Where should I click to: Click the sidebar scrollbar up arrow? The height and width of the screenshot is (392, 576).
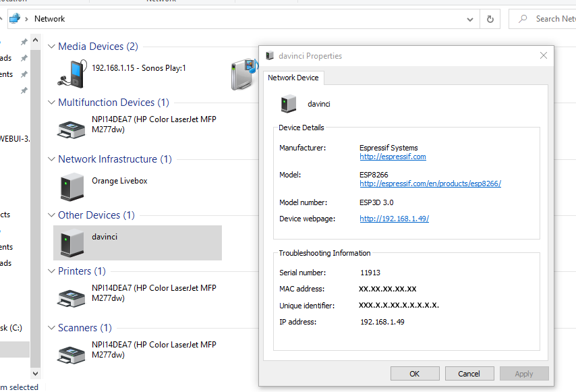coord(35,40)
